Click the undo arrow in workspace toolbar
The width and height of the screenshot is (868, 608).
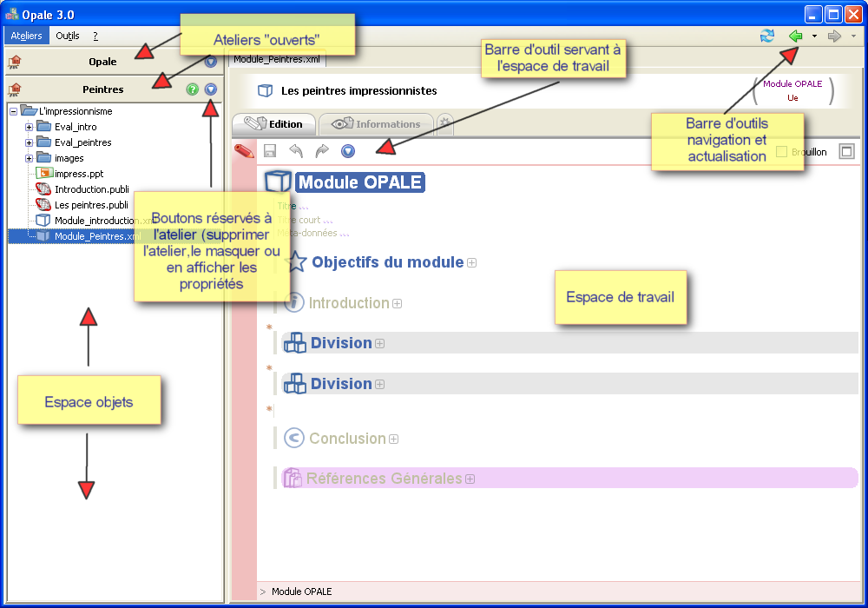pyautogui.click(x=296, y=151)
